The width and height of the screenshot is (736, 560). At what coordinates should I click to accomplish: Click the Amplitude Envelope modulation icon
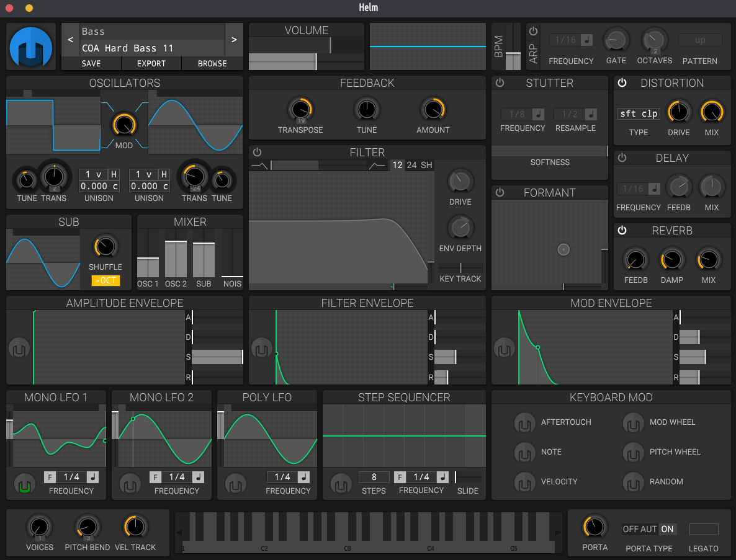tap(19, 349)
